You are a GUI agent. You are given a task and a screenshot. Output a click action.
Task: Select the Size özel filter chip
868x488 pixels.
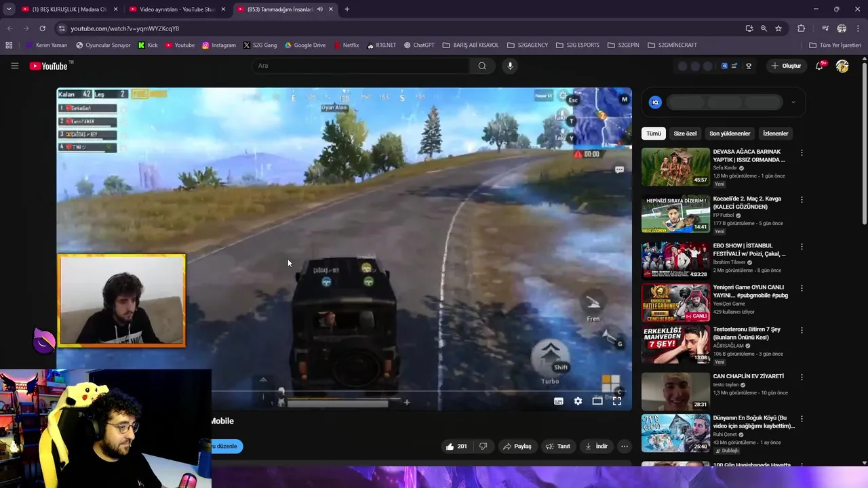point(685,134)
